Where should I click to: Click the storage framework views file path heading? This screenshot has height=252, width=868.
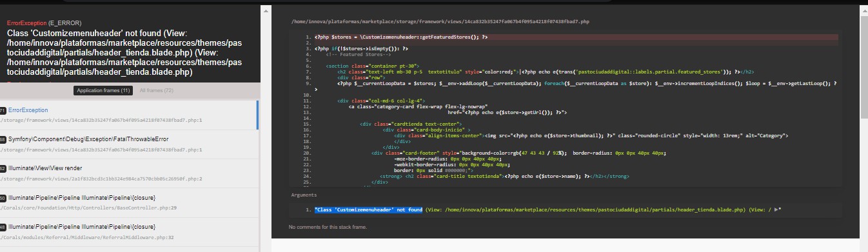coord(440,21)
